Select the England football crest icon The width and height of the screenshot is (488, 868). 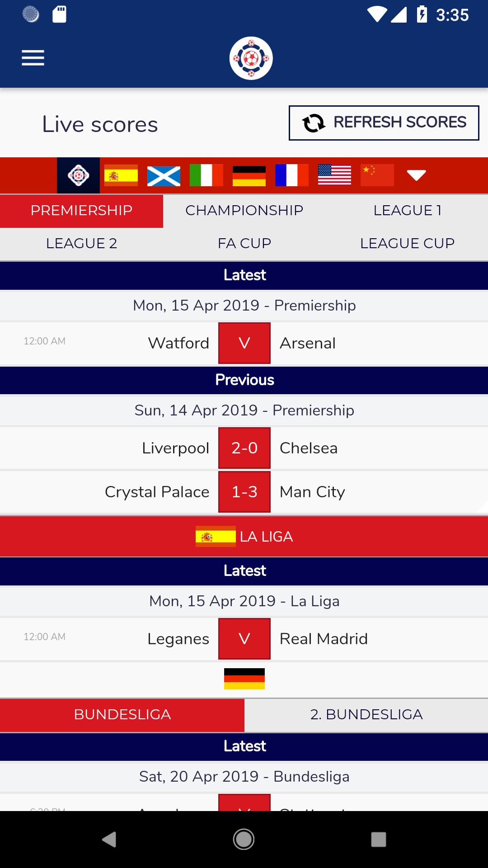pos(78,175)
